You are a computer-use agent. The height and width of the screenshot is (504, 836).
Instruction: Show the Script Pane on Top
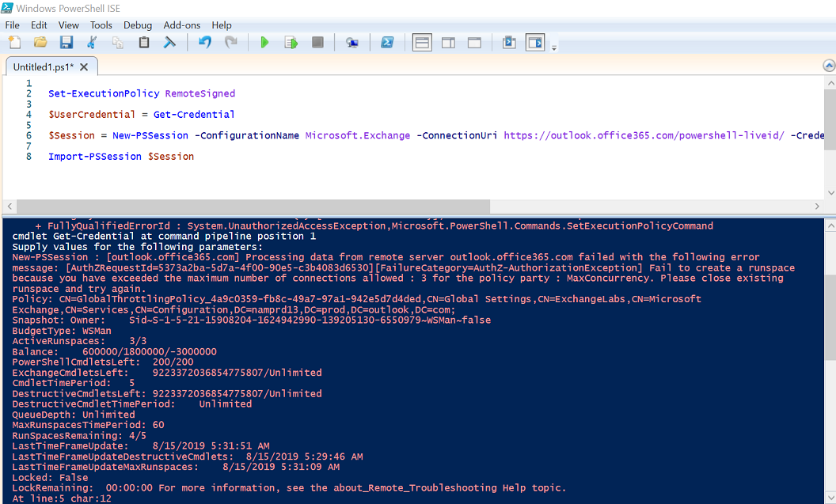422,42
